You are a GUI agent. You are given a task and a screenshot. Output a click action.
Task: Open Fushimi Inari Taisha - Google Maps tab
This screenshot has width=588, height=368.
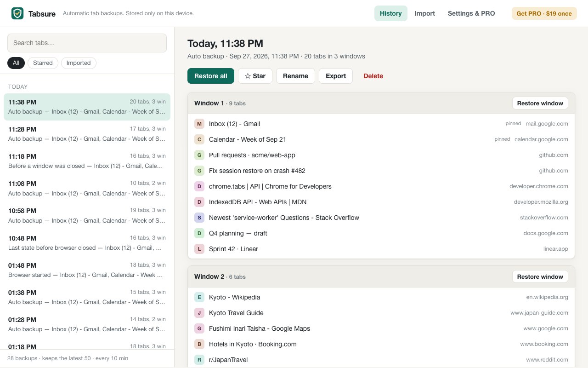click(260, 328)
